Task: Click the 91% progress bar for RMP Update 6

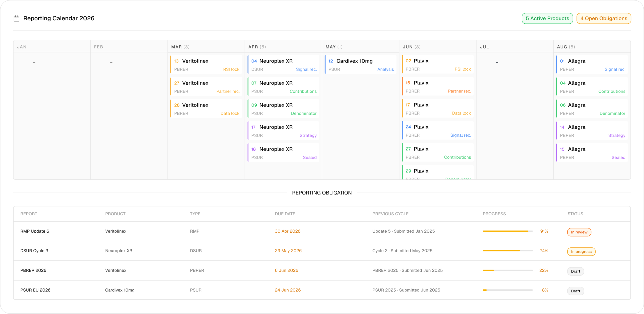Action: pyautogui.click(x=507, y=231)
